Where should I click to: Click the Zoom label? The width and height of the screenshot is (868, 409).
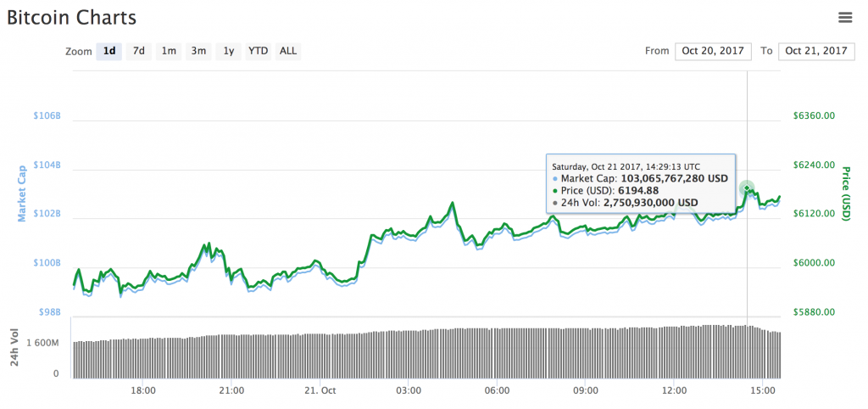point(78,52)
